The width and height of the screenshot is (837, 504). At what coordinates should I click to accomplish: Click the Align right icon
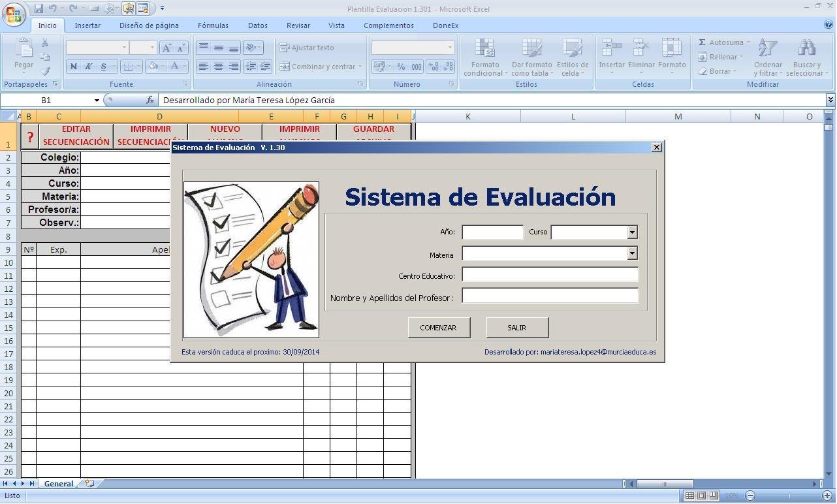point(233,67)
